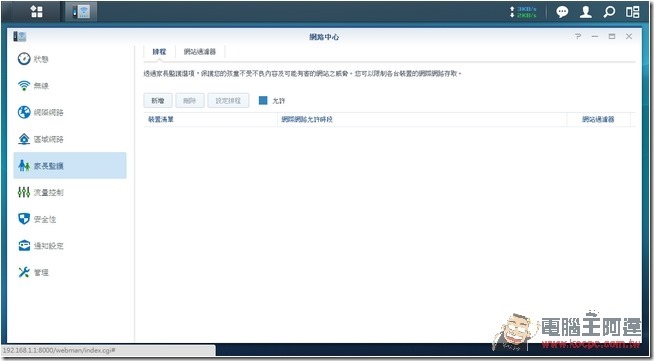This screenshot has width=654, height=361.
Task: Select the Network Center taskbar icon
Action: click(81, 12)
